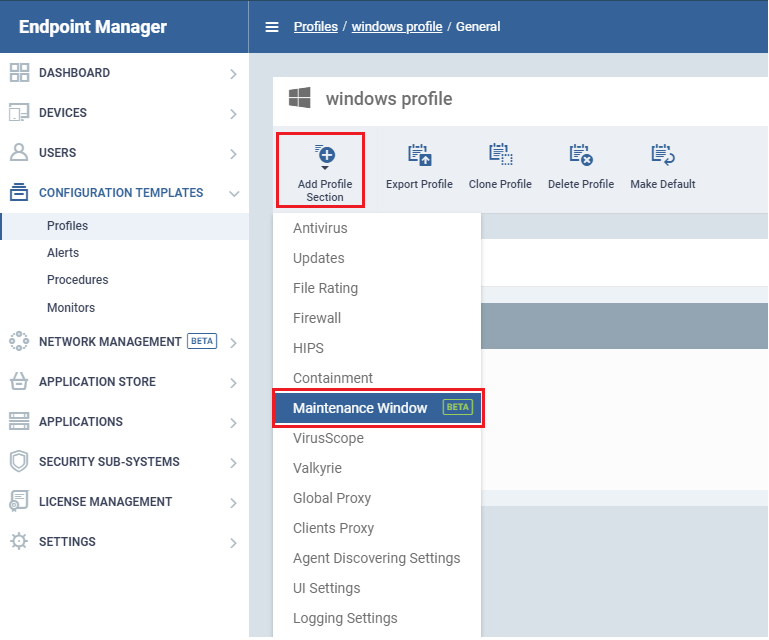
Task: Click the Delete Profile label
Action: (581, 184)
